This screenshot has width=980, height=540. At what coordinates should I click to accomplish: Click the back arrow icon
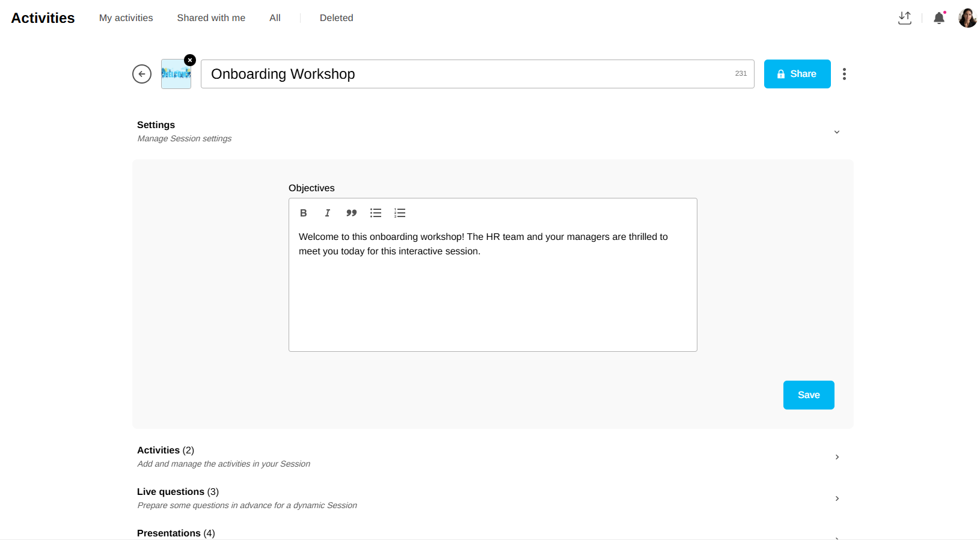click(x=142, y=74)
